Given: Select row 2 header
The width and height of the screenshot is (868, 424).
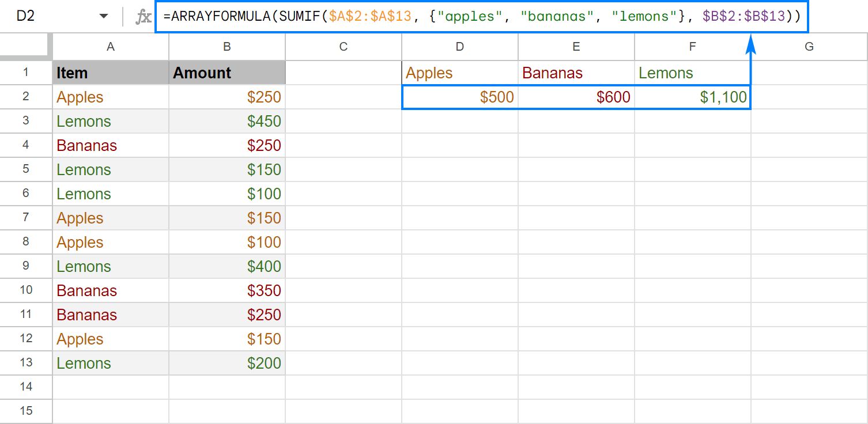Looking at the screenshot, I should (x=26, y=97).
